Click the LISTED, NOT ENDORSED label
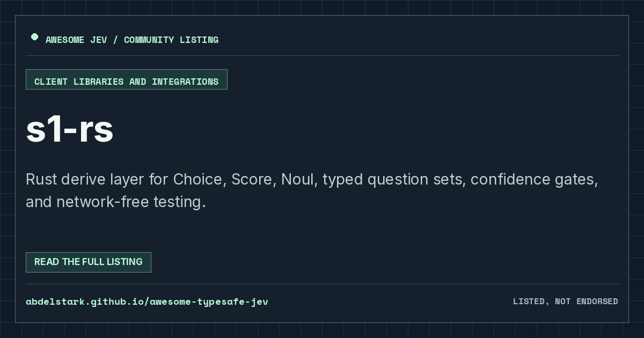644x338 pixels. (566, 302)
